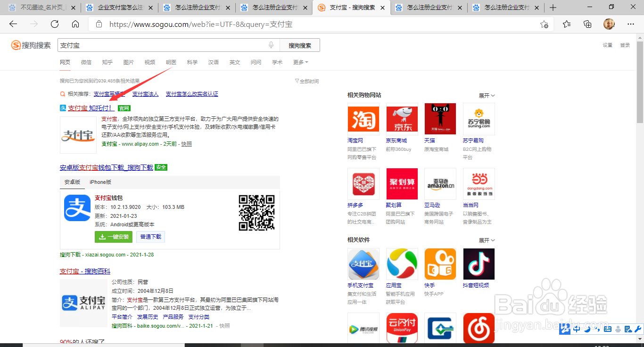Open the 支付宝 - 搜狗百科 link
This screenshot has width=644, height=347.
tap(85, 271)
